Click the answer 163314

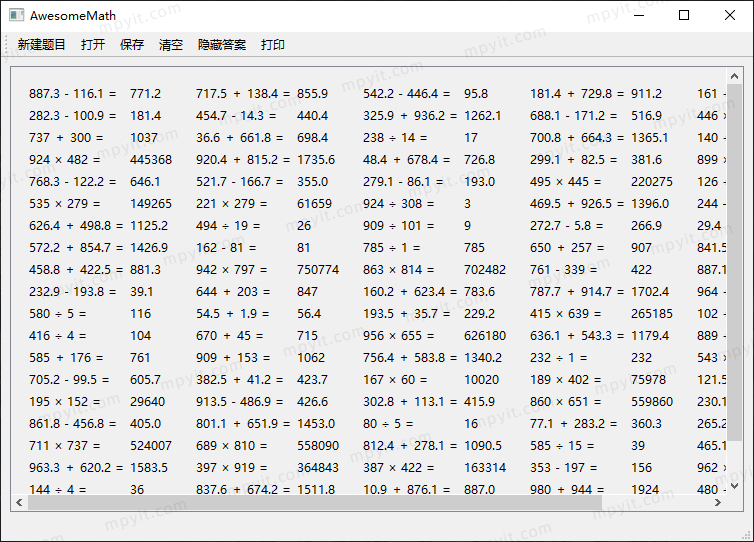click(485, 468)
